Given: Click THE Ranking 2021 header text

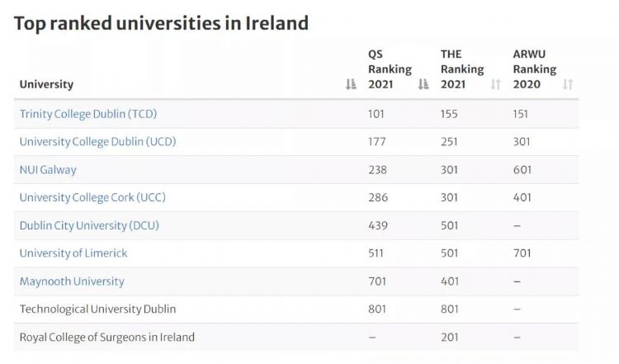Looking at the screenshot, I should pyautogui.click(x=462, y=69).
